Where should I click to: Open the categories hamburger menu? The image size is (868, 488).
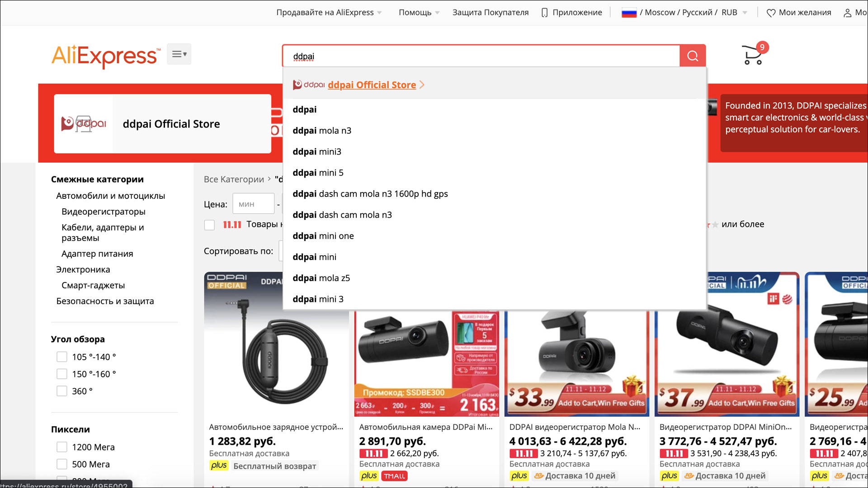179,54
